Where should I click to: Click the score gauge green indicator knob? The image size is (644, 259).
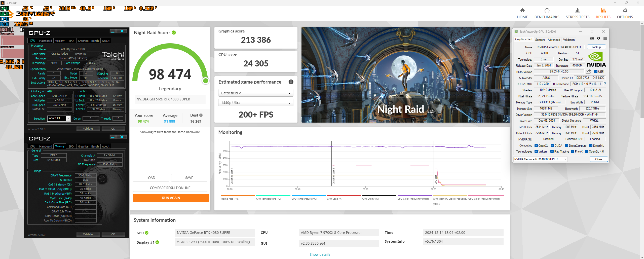[206, 81]
